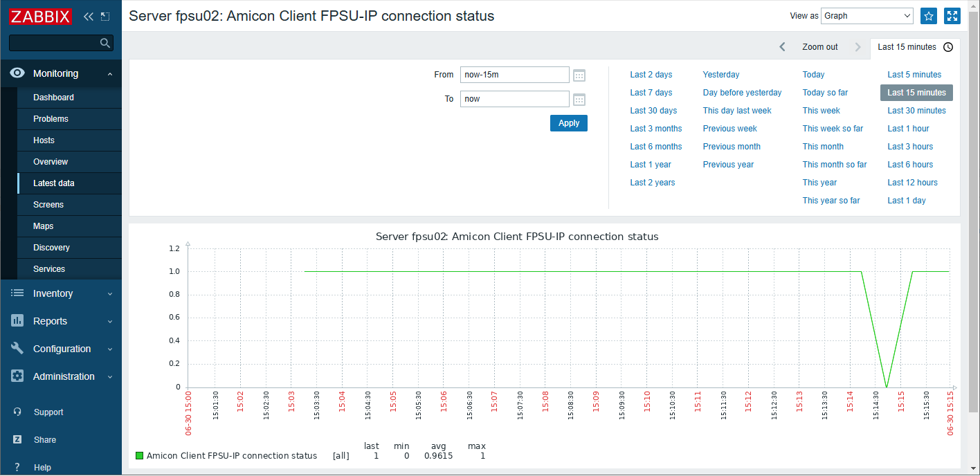Toggle the Last 15 minutes time selector tab
The height and width of the screenshot is (476, 980).
(x=915, y=47)
